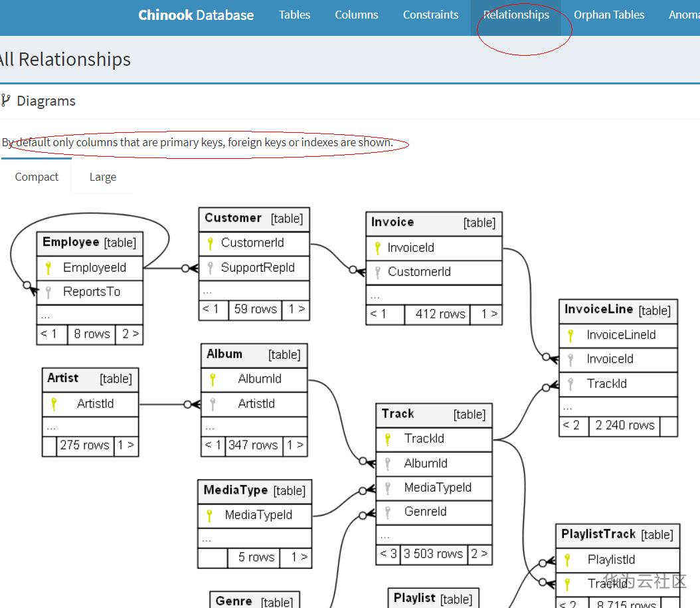This screenshot has width=700, height=608.
Task: Click the Diagrams branch icon
Action: (5, 100)
